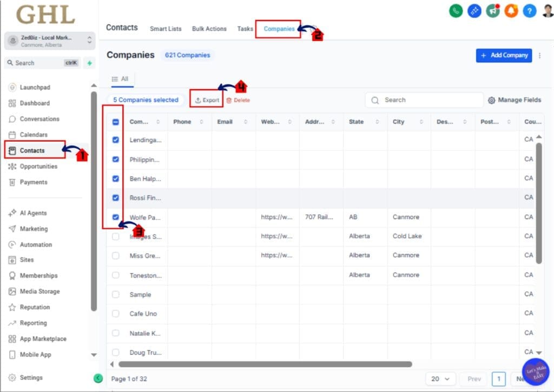Image resolution: width=554 pixels, height=392 pixels.
Task: Click the green phone icon in the header
Action: click(455, 11)
